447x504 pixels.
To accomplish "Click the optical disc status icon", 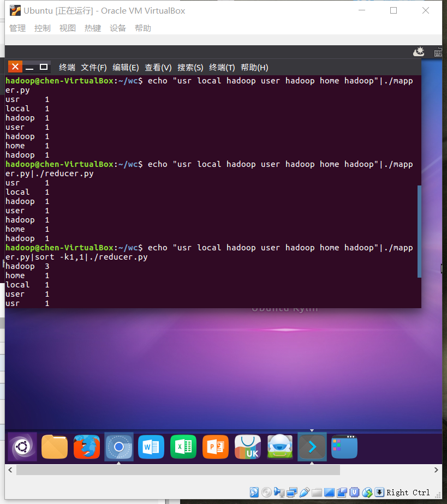I will [x=266, y=492].
